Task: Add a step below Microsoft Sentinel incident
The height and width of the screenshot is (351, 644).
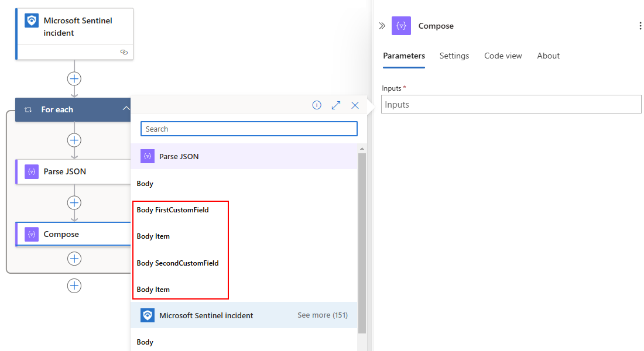Action: (74, 79)
